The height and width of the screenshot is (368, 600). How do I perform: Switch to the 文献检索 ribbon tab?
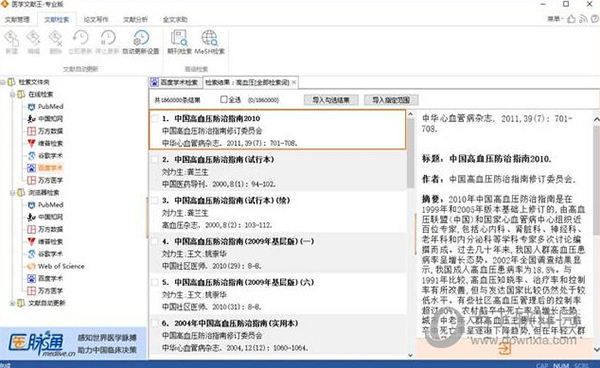pos(57,20)
